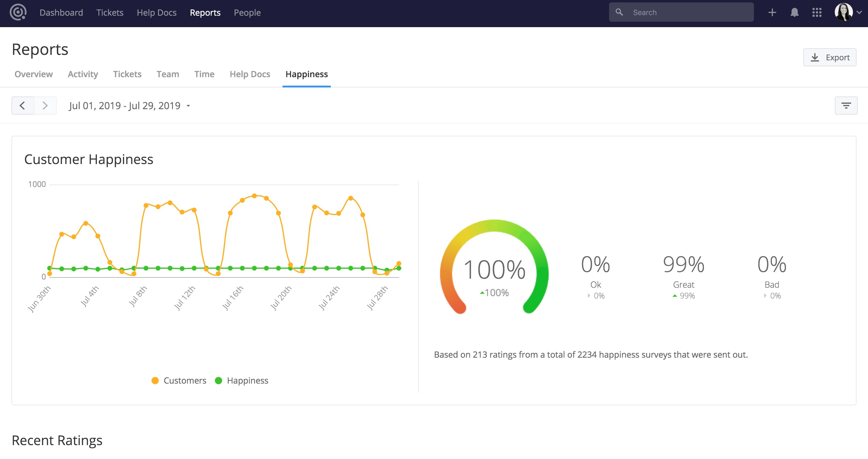Click into the Search field

pos(688,12)
